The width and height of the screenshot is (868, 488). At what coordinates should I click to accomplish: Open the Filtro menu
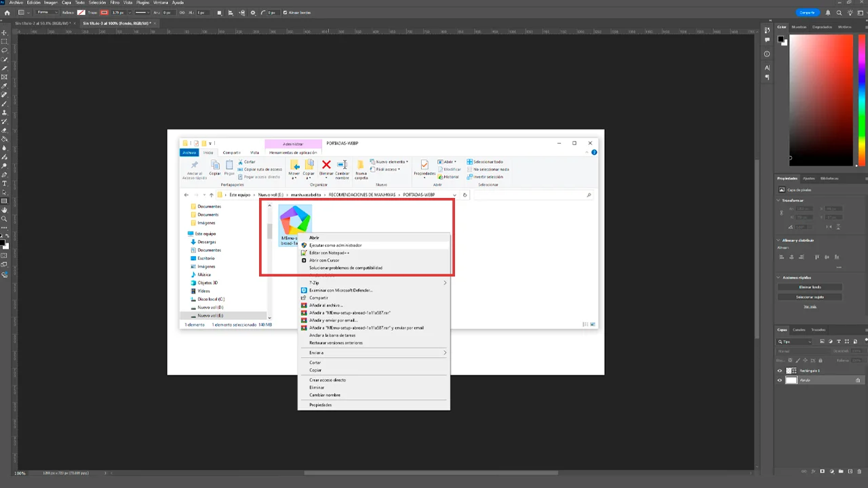coord(115,3)
